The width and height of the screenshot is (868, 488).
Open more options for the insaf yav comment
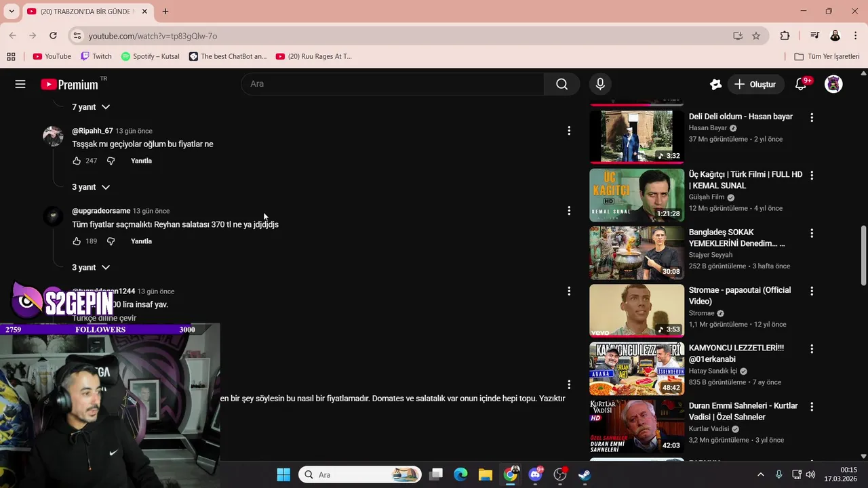569,291
